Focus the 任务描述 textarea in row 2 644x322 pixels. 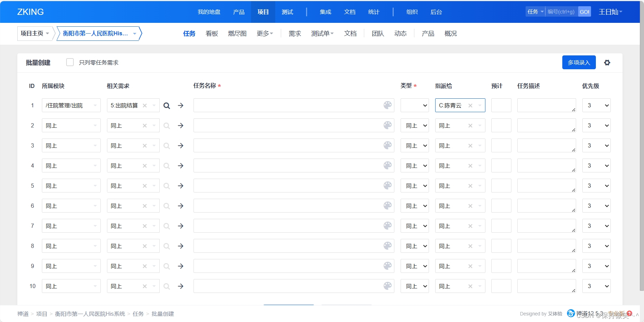pyautogui.click(x=547, y=125)
